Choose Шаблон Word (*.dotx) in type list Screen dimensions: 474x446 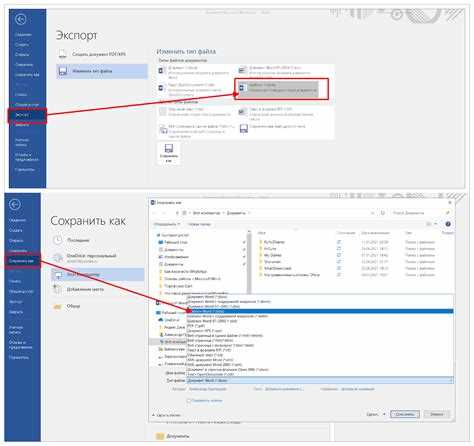tap(320, 311)
